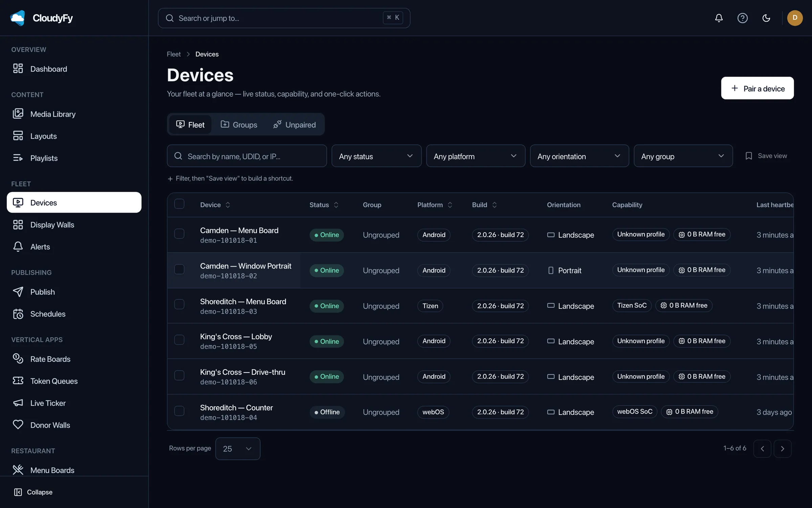Viewport: 812px width, 508px height.
Task: Open user avatar D menu
Action: (795, 18)
